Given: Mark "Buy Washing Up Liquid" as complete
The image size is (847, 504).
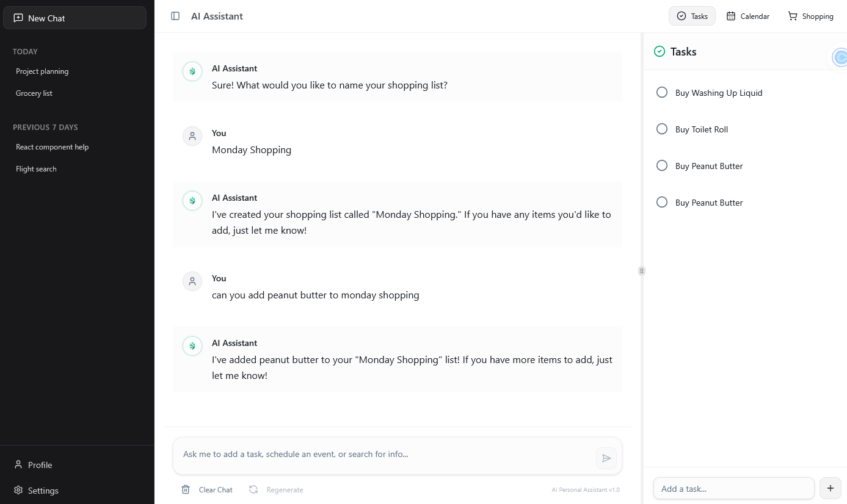Looking at the screenshot, I should (x=662, y=92).
